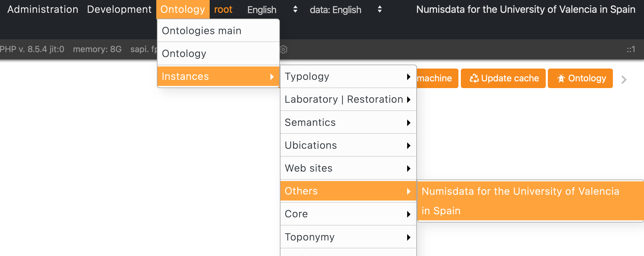Click the Semantics row arrow
The image size is (644, 256).
point(409,123)
